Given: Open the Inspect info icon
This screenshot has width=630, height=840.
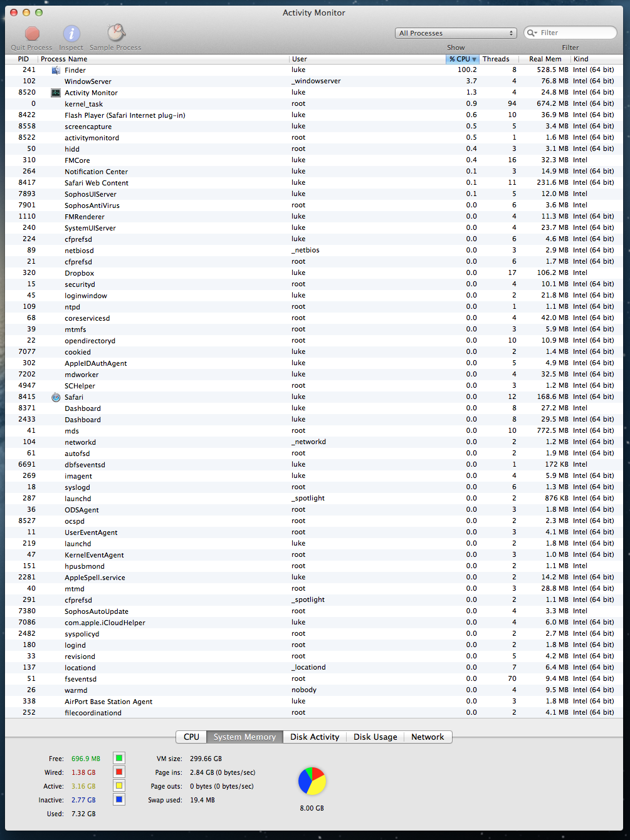Looking at the screenshot, I should pyautogui.click(x=71, y=34).
